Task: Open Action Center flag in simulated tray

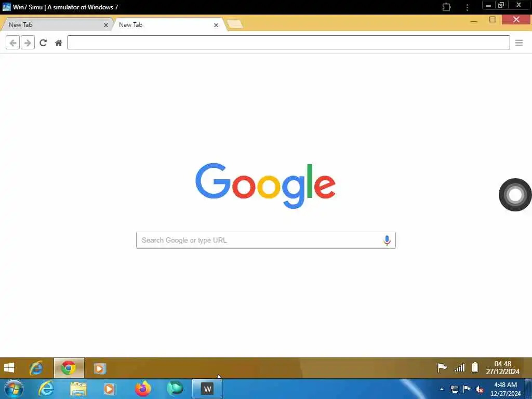Action: point(442,367)
